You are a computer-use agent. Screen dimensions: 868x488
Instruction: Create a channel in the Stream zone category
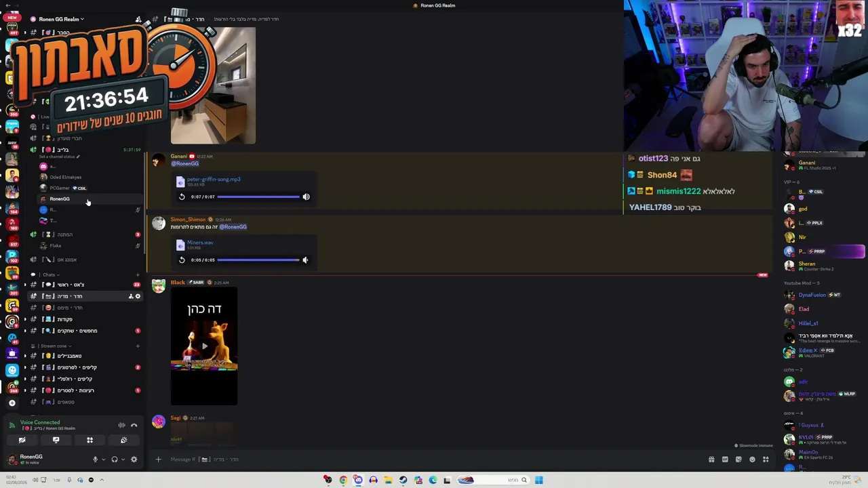tap(138, 346)
